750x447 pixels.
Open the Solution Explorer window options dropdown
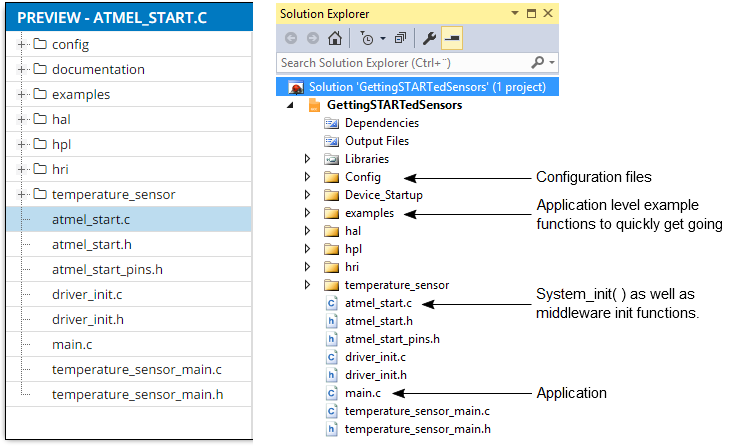tap(515, 13)
